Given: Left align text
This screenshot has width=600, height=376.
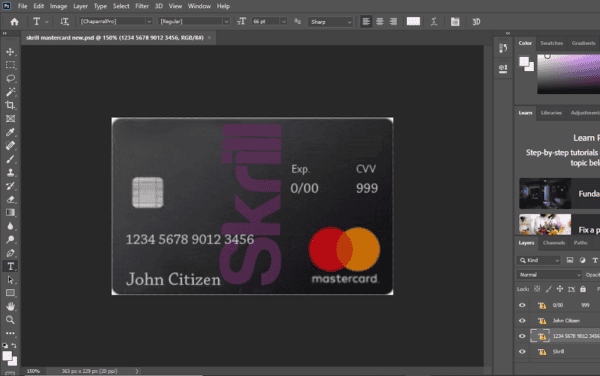Looking at the screenshot, I should tap(366, 22).
